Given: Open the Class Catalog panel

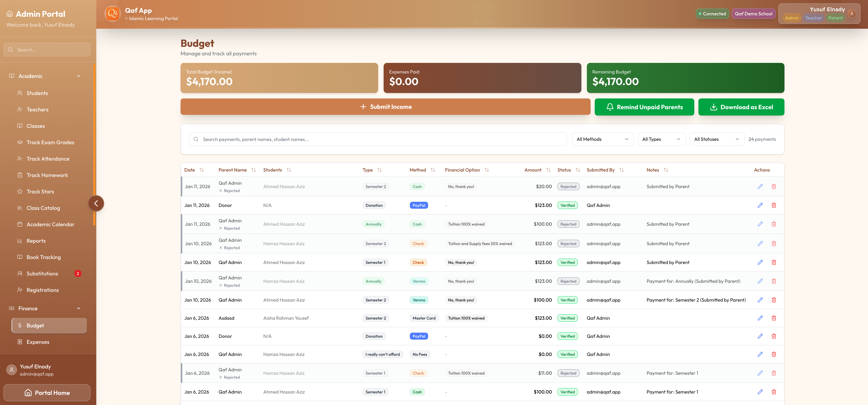Looking at the screenshot, I should click(x=43, y=208).
